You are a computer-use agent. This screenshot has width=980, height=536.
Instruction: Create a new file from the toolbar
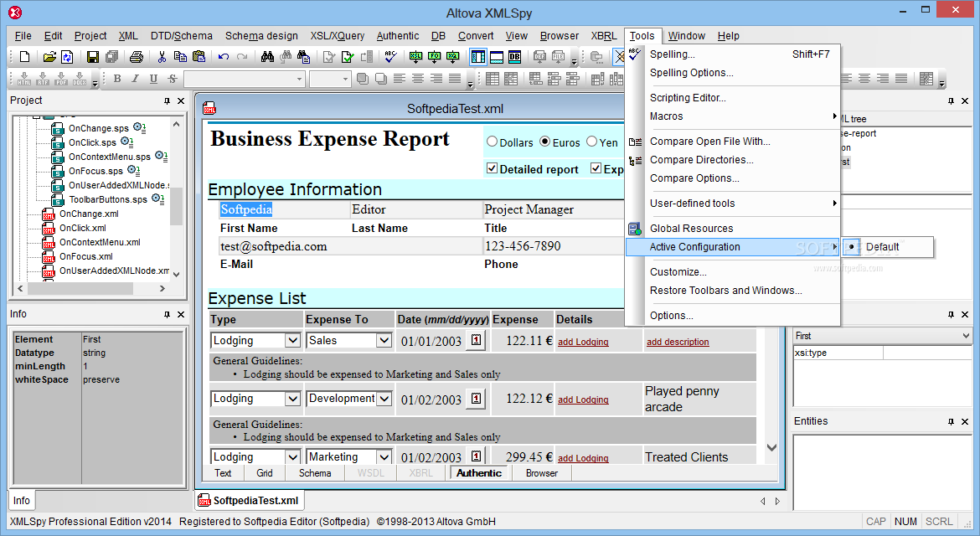(x=24, y=58)
